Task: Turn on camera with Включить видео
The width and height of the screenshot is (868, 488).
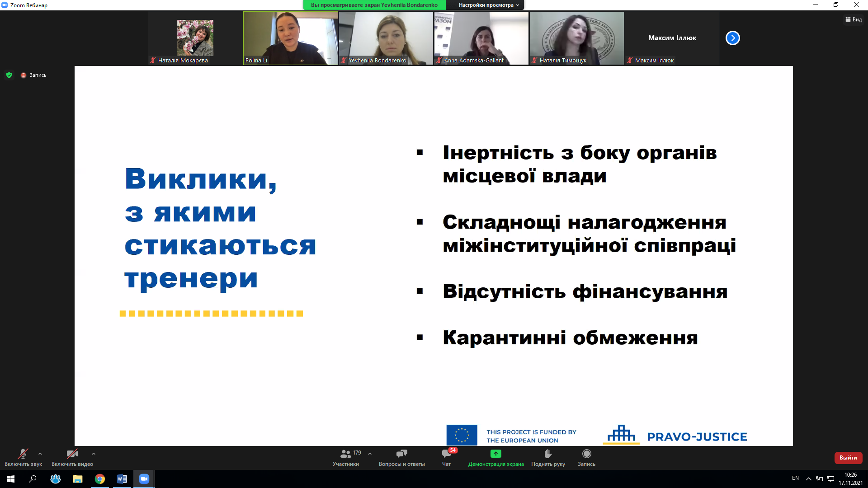Action: tap(72, 454)
